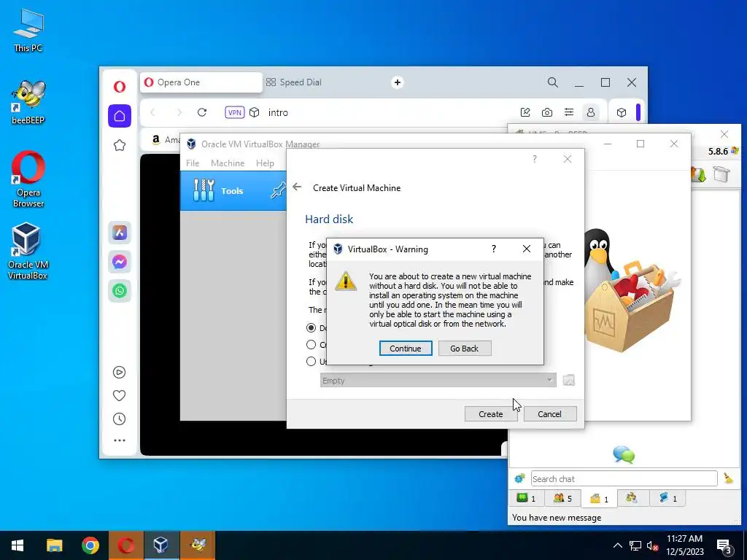The image size is (747, 560).
Task: Click the beeBEEP trash can toolbar icon
Action: (721, 174)
